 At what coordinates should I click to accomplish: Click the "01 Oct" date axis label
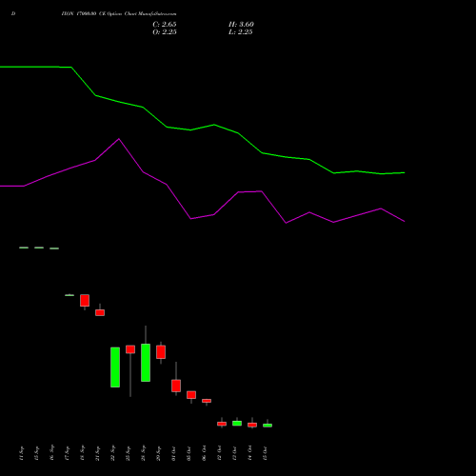173,453
